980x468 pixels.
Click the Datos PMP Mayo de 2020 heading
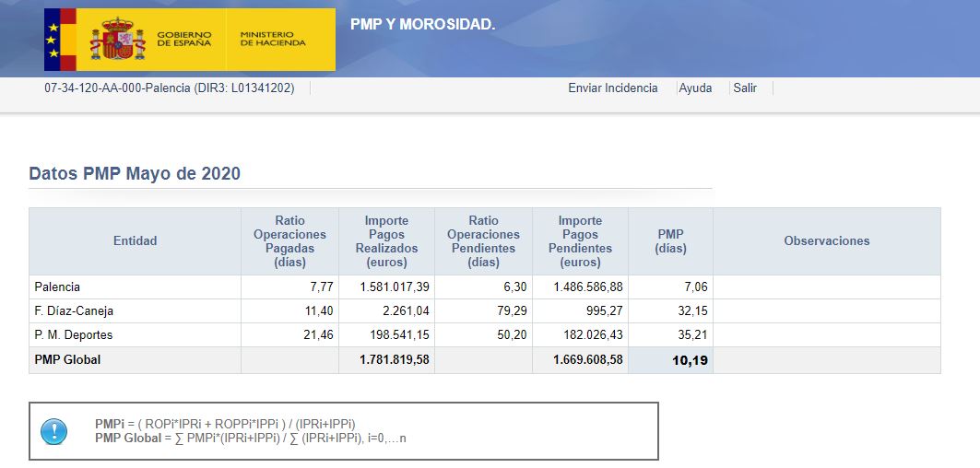(x=135, y=173)
